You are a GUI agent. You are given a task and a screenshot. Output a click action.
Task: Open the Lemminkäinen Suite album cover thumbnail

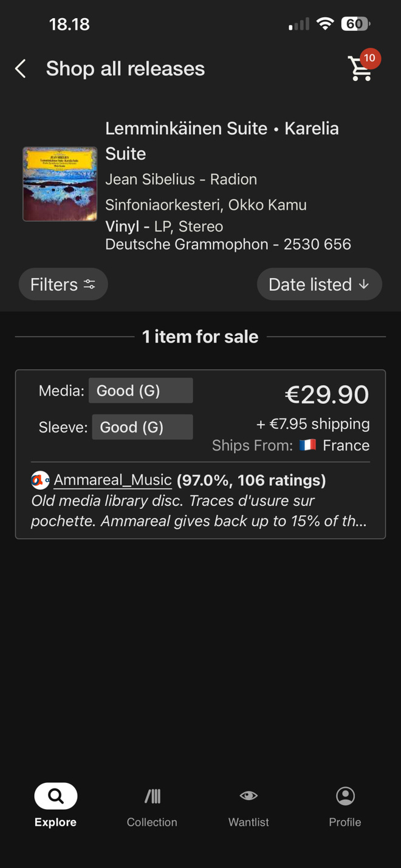click(60, 184)
